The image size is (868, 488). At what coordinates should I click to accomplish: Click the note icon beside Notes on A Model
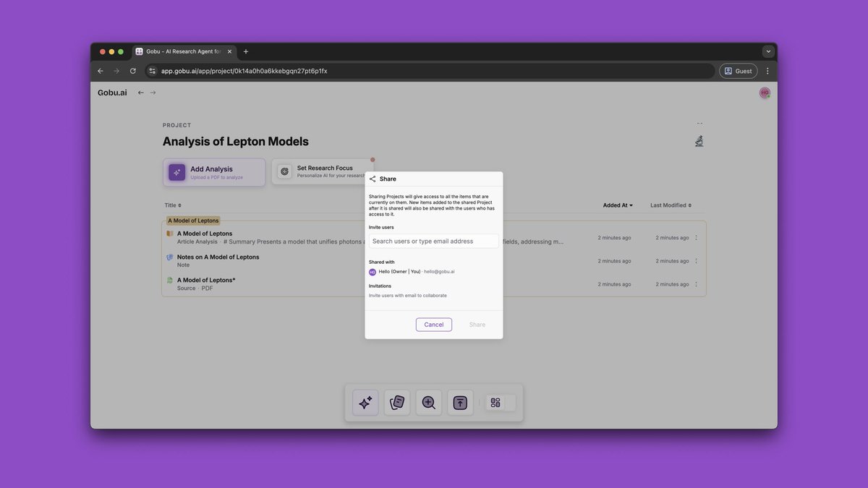[x=170, y=257]
